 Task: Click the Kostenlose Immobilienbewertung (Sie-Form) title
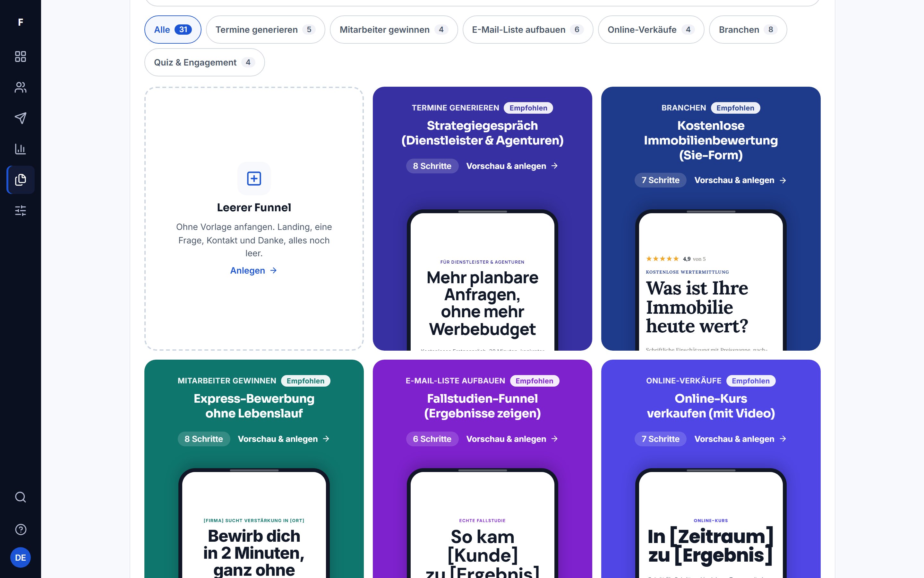pyautogui.click(x=711, y=140)
